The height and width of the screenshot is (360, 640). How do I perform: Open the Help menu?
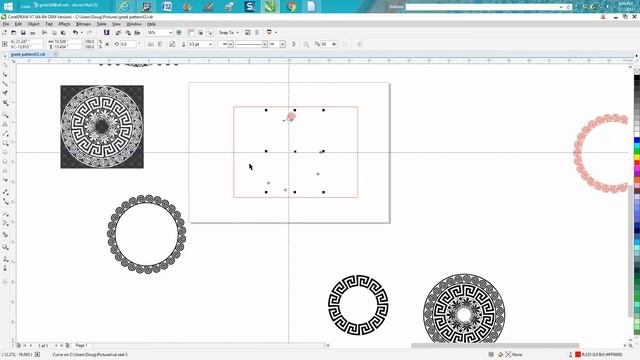151,24
